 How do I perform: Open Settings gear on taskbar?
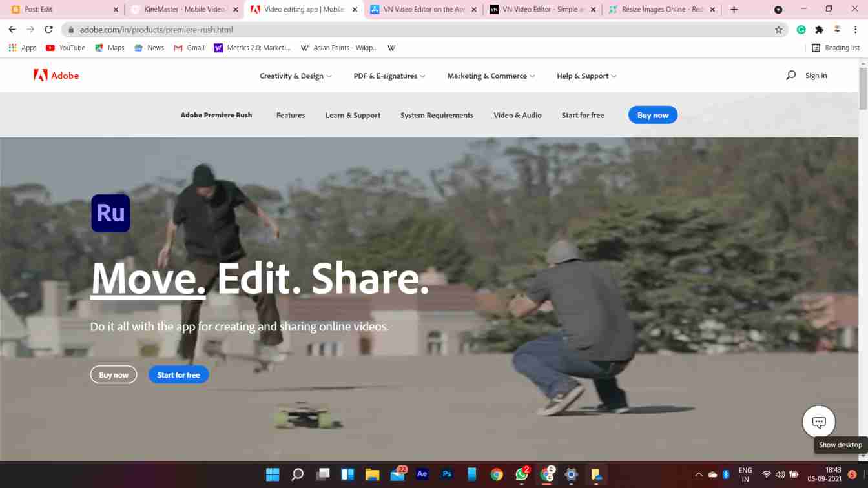(x=571, y=474)
